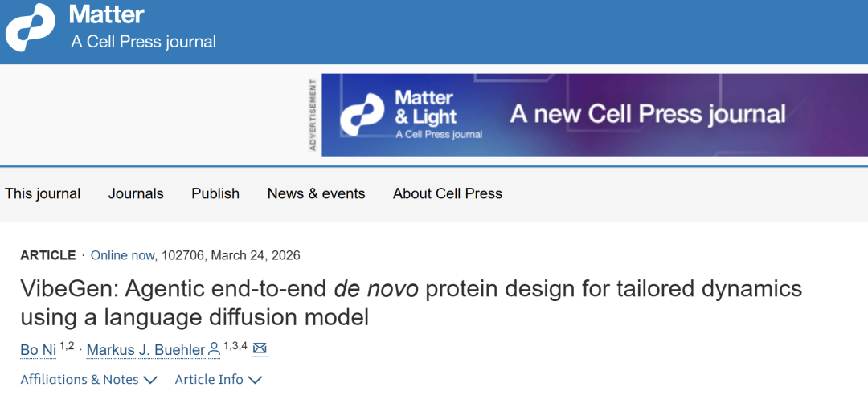This screenshot has width=868, height=399.
Task: Click Bo Ni's affiliation superscript 1,2
Action: [x=67, y=346]
